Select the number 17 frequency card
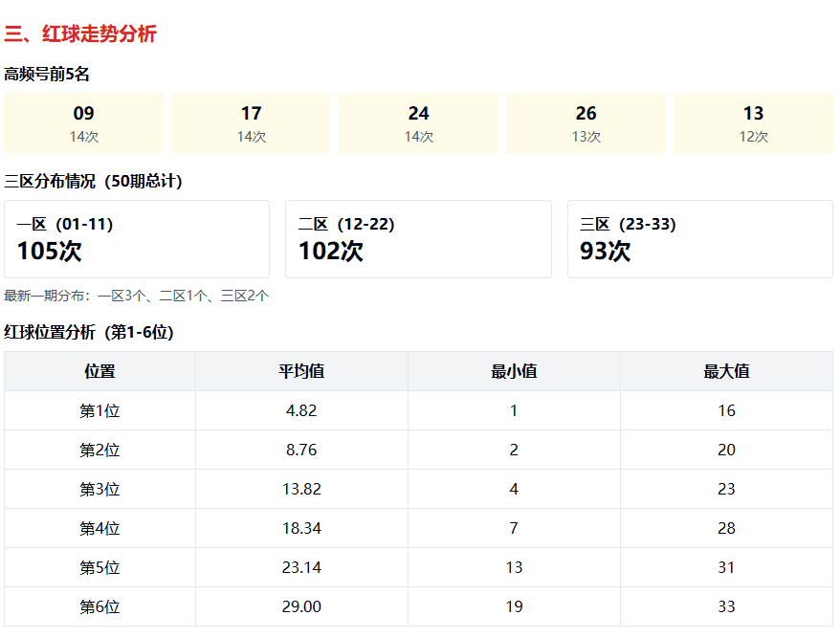The width and height of the screenshot is (840, 638). coord(252,123)
